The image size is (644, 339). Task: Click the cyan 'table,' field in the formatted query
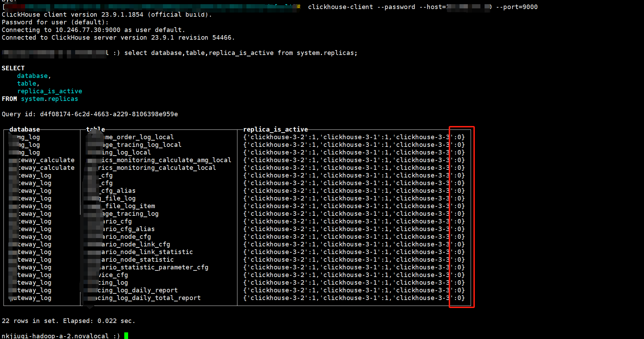(28, 84)
